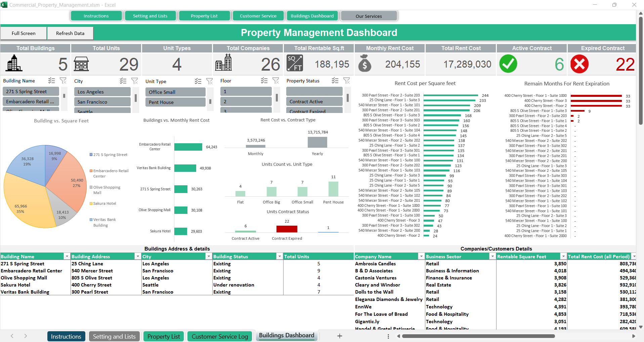Expand the Building Status column filter dropdown
This screenshot has width=644, height=342.
tap(279, 257)
